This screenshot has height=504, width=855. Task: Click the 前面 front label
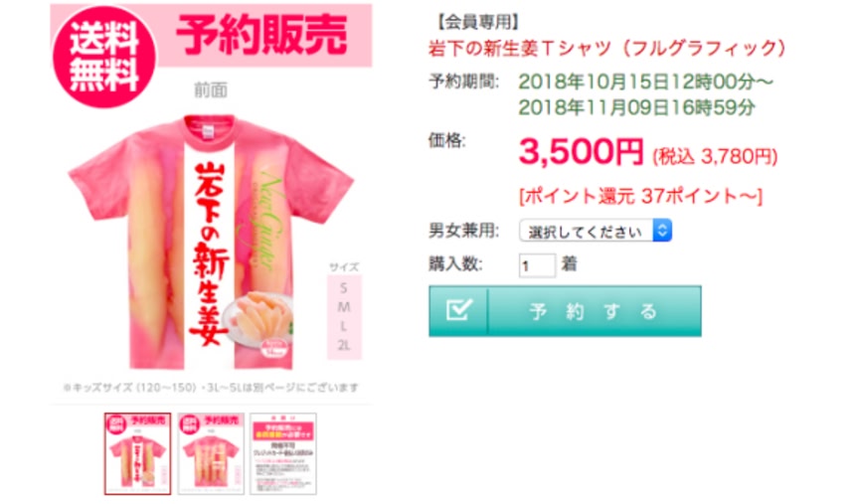[211, 90]
